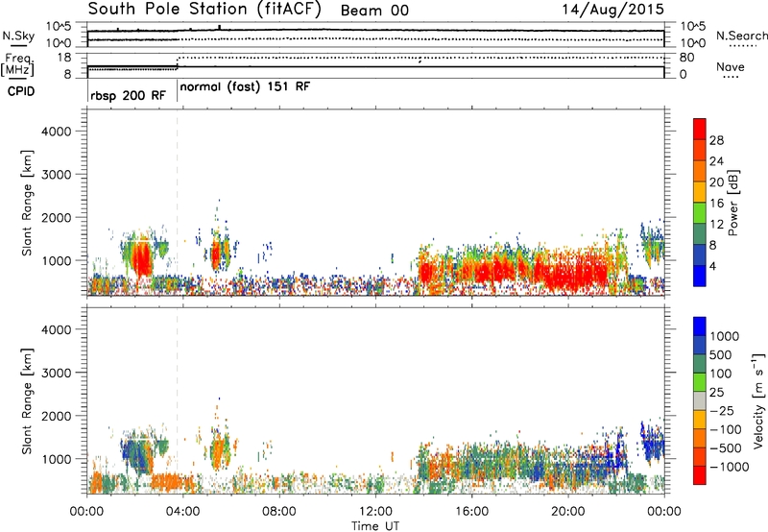Click Slant Range label of velocity panel
Screen dimensions: 768x532
point(27,401)
